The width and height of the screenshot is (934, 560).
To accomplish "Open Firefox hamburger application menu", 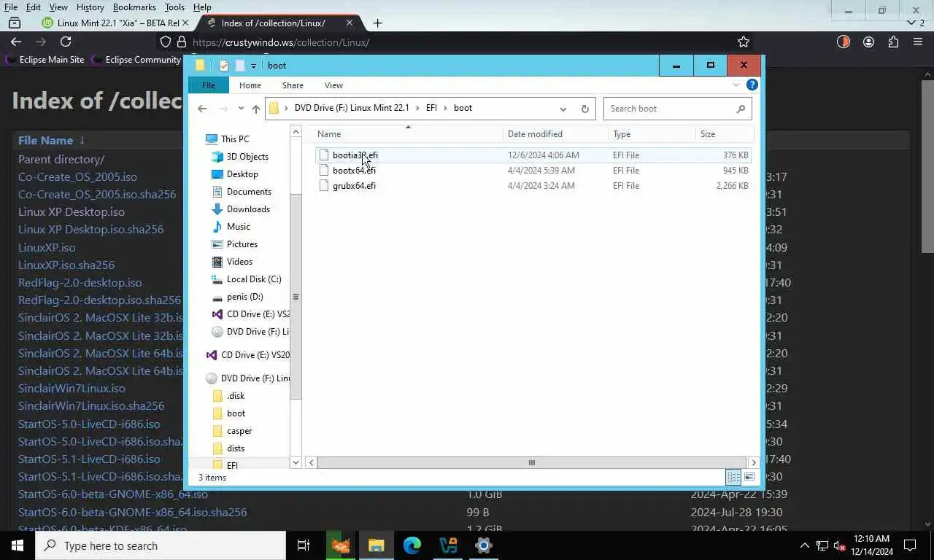I will tap(918, 42).
